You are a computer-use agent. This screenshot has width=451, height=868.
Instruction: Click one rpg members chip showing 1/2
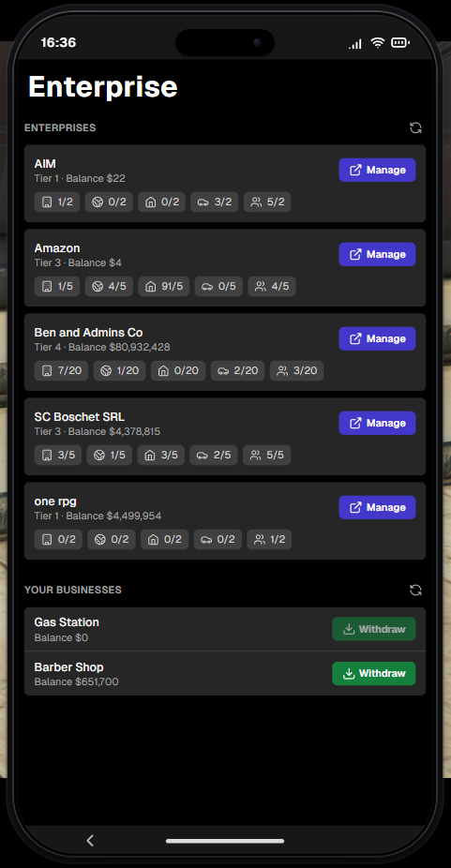tap(269, 539)
